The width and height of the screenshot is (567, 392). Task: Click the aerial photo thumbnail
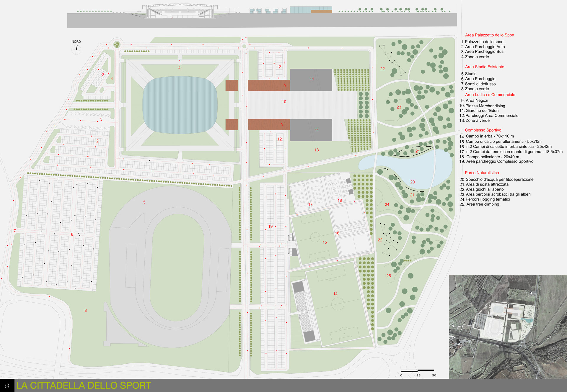[x=508, y=327]
